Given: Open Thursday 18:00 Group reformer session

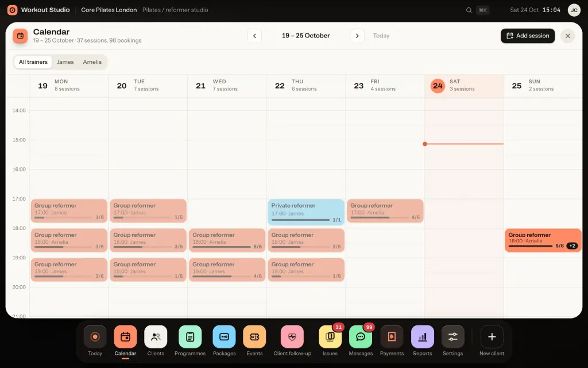Looking at the screenshot, I should (306, 240).
